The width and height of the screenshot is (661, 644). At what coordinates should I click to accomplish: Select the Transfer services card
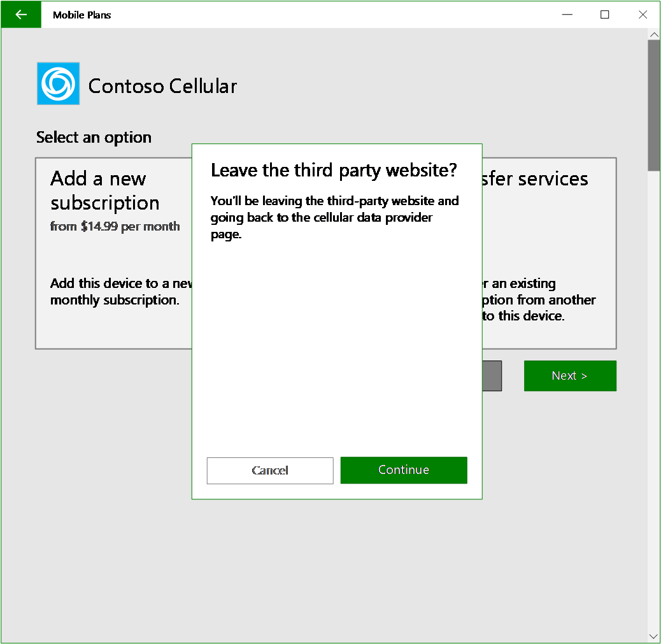pyautogui.click(x=549, y=253)
